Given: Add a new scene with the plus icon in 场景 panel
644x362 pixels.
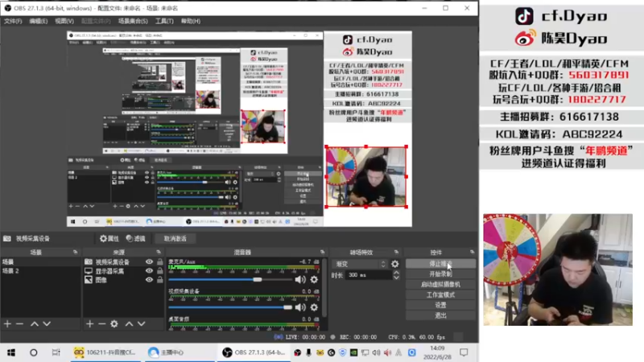Looking at the screenshot, I should pos(7,324).
